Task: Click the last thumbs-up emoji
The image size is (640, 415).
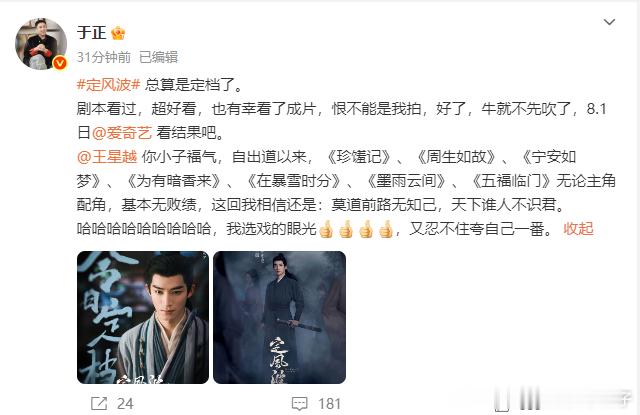Action: (386, 229)
